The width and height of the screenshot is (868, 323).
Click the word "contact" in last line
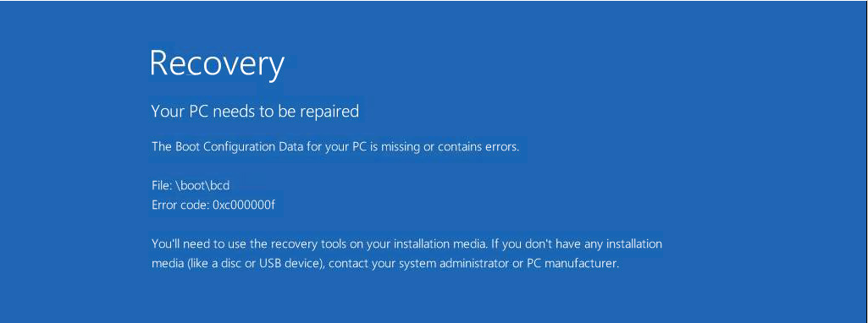point(348,264)
